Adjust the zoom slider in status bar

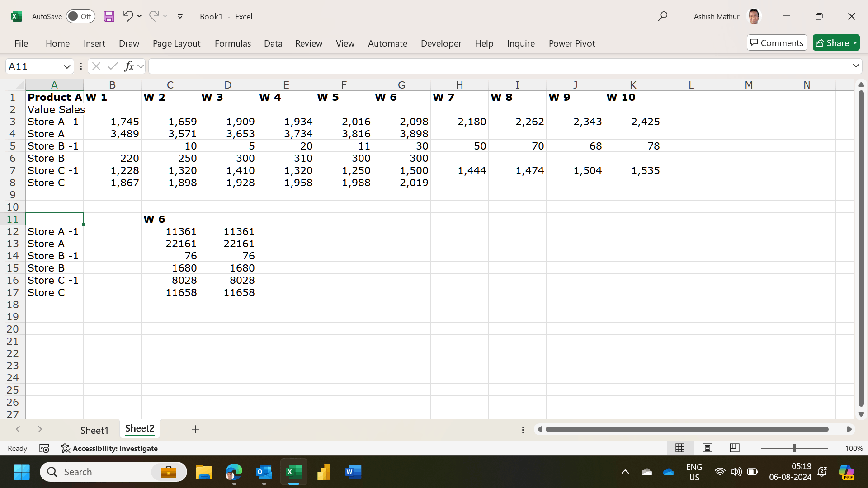point(795,448)
